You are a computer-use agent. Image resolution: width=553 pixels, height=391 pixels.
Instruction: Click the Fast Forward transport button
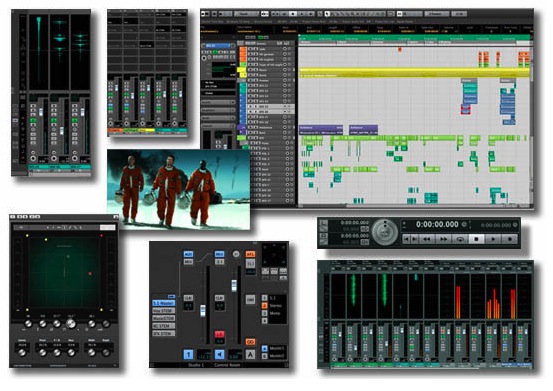tap(443, 239)
